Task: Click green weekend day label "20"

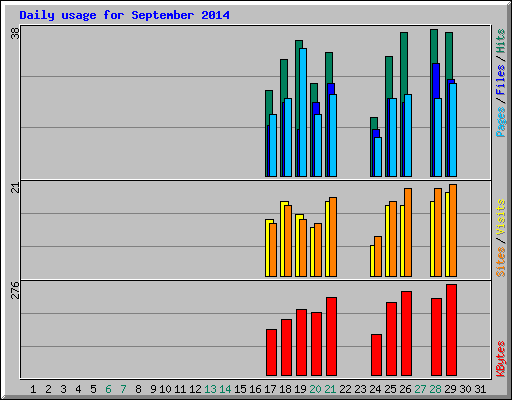Action: (315, 389)
